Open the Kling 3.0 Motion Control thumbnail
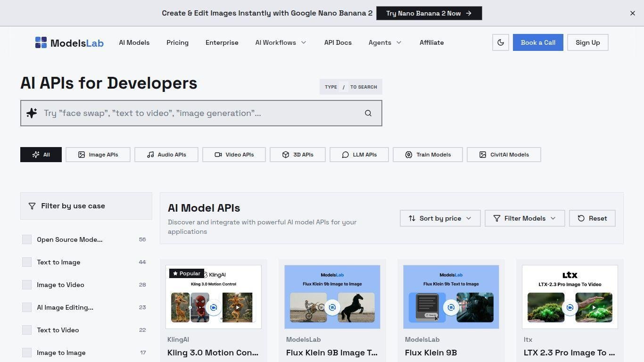Viewport: 644px width, 362px height. [x=214, y=297]
